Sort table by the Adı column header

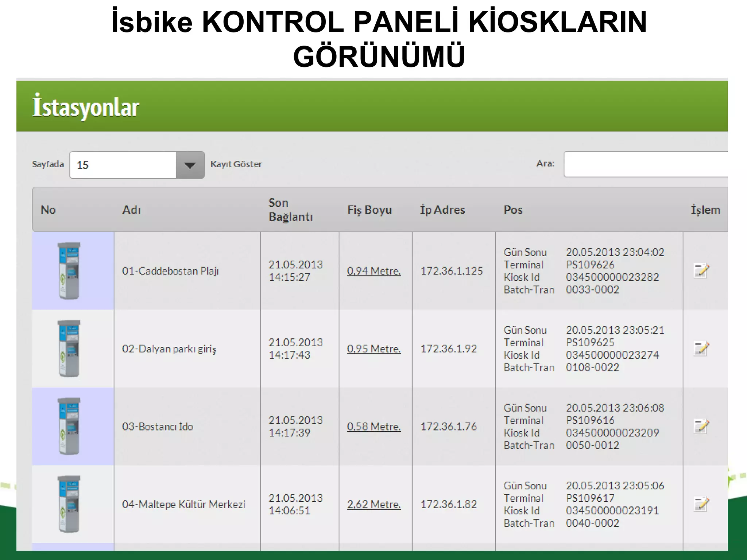131,210
